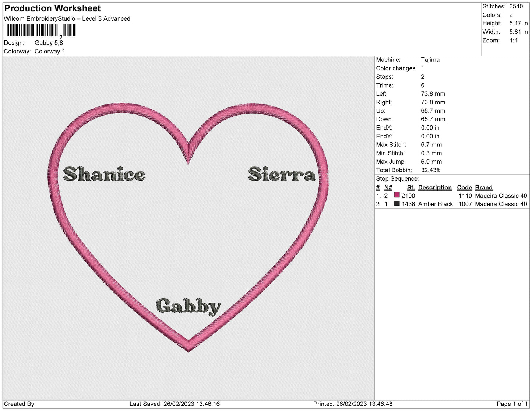
Task: Click the embroidered name 'Gabby'
Action: pos(188,307)
